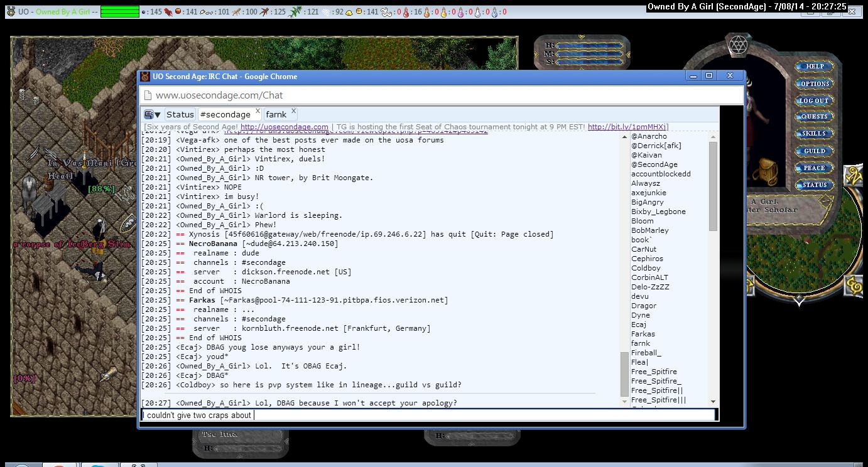Close the farnk tab with its X
This screenshot has width=868, height=467.
point(293,112)
